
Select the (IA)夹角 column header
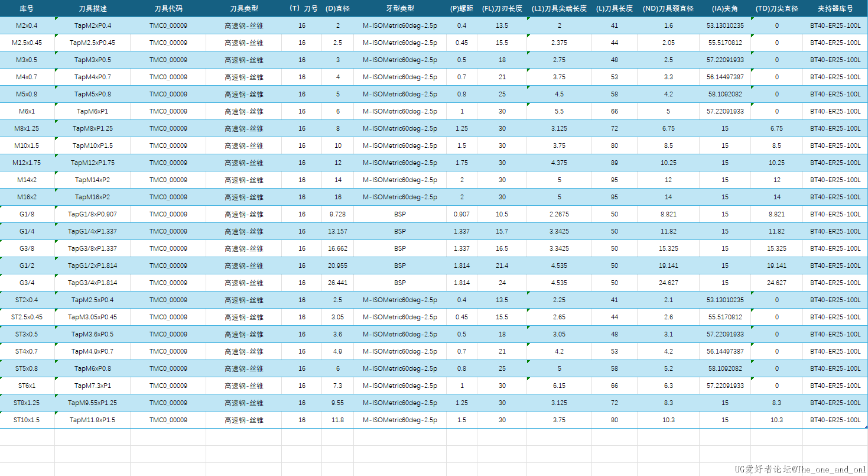(725, 8)
